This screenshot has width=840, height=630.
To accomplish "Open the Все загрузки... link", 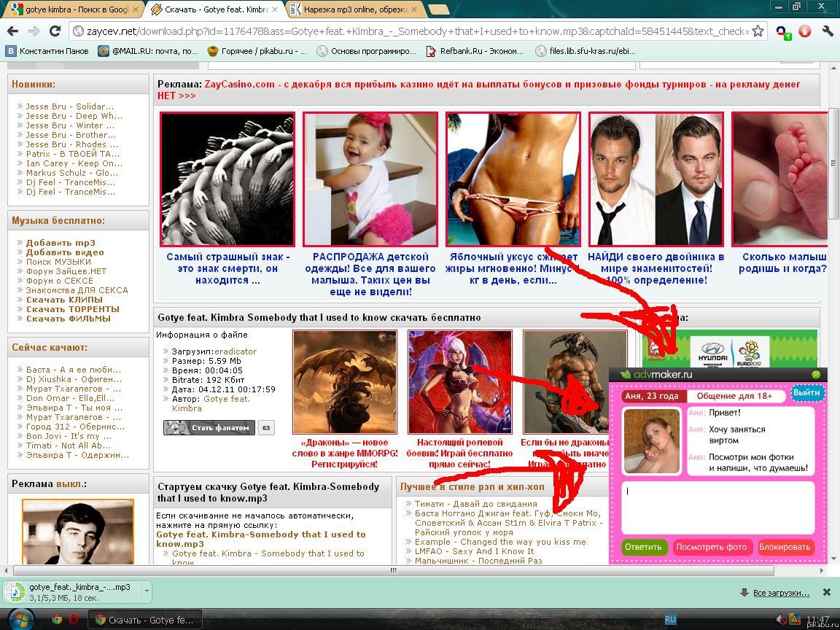I will point(780,593).
